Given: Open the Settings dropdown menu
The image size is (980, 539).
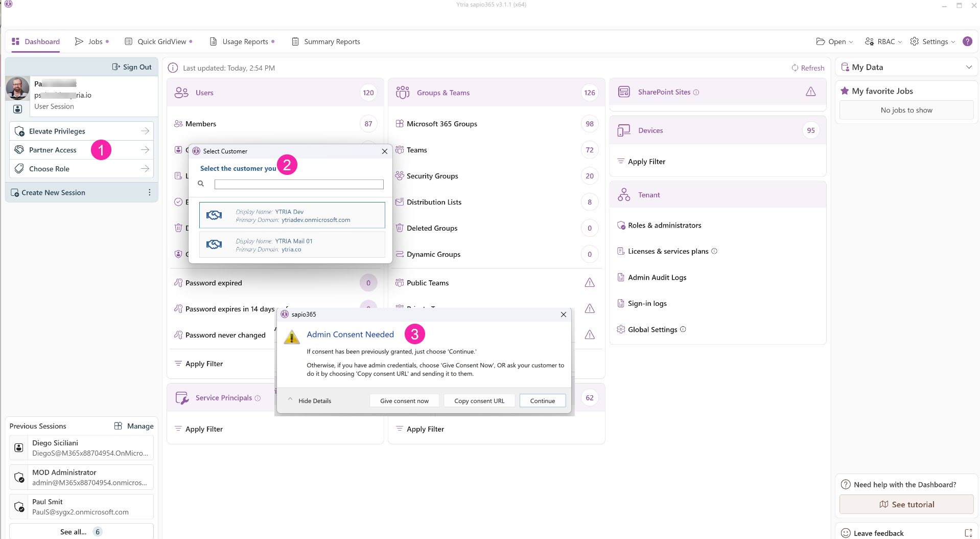Looking at the screenshot, I should pos(932,42).
